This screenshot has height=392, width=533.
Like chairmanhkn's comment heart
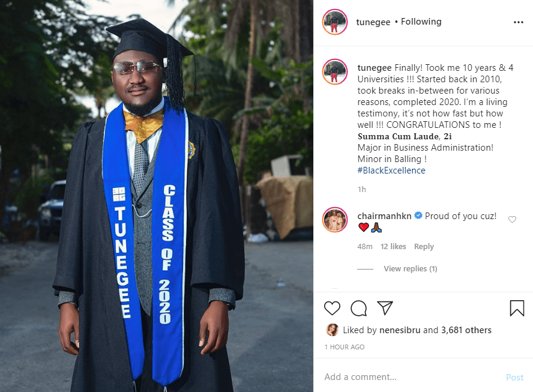(512, 220)
